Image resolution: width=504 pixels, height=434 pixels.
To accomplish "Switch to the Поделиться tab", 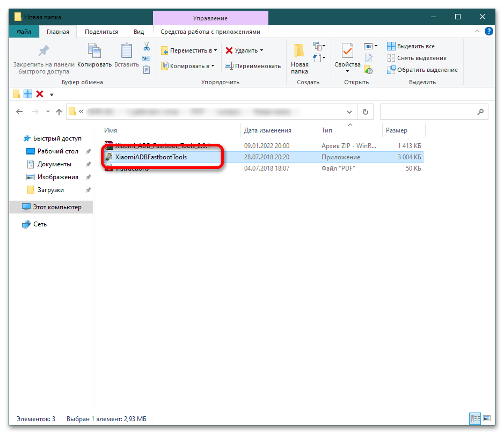I will [101, 32].
